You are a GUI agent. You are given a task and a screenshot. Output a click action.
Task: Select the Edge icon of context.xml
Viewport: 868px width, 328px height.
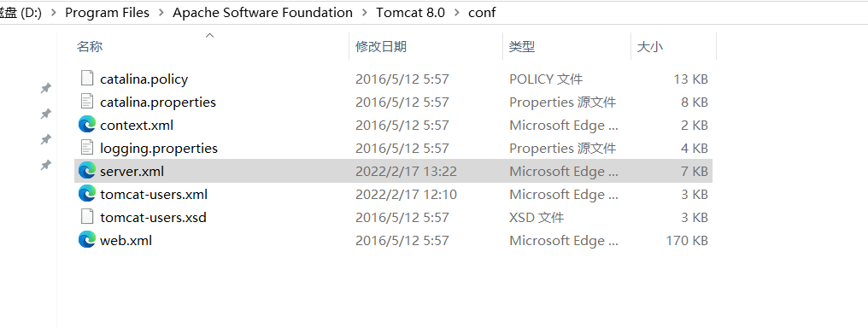pyautogui.click(x=87, y=125)
